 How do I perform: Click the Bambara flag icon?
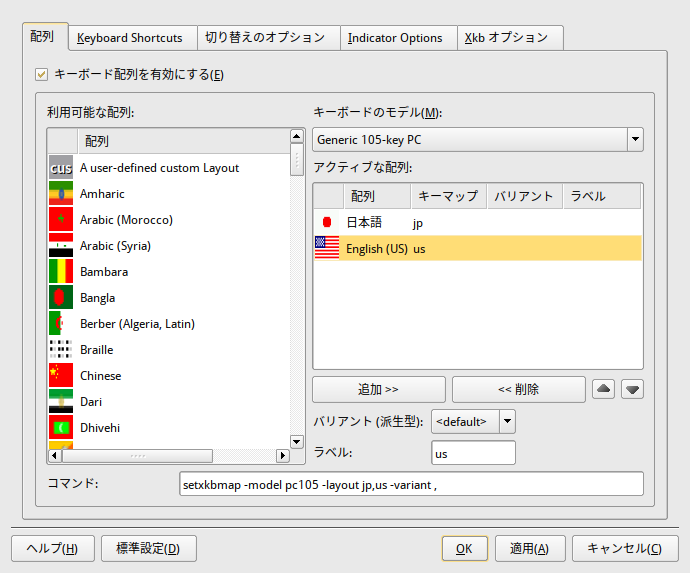pos(61,272)
